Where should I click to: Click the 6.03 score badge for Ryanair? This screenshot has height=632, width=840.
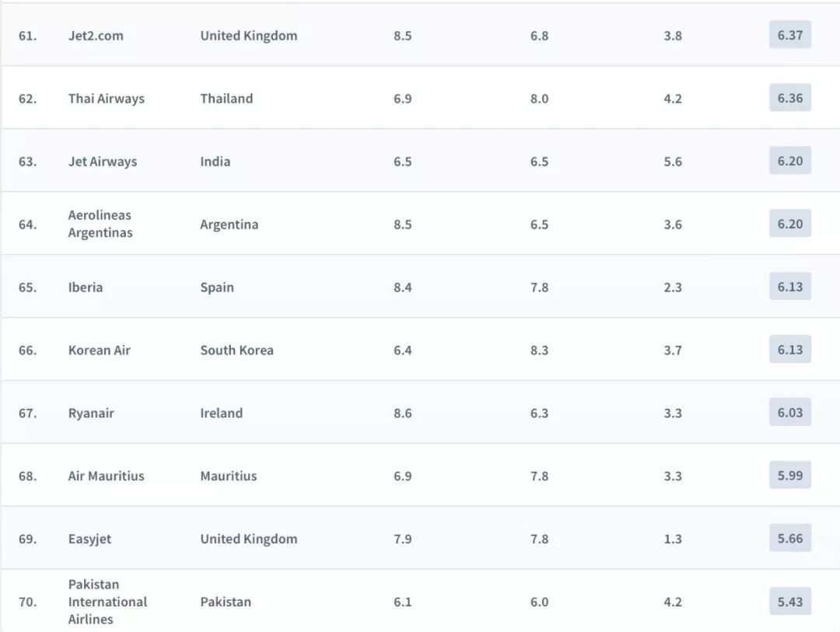[x=789, y=413]
